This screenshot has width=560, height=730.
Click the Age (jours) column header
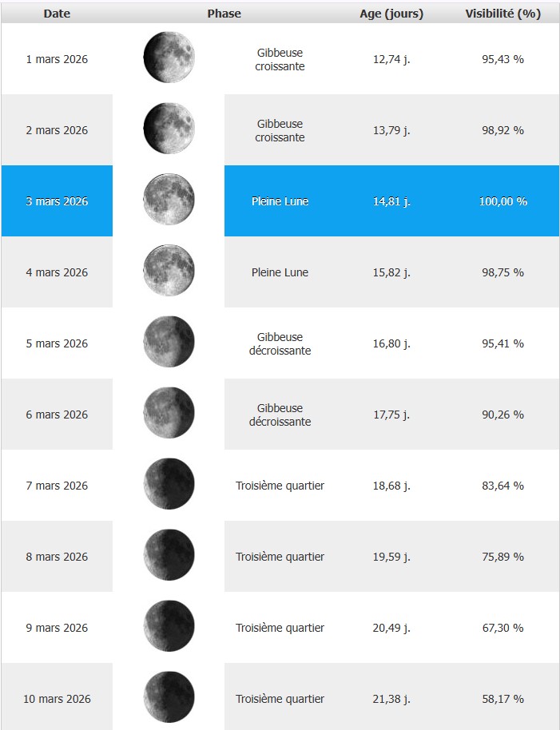(391, 14)
